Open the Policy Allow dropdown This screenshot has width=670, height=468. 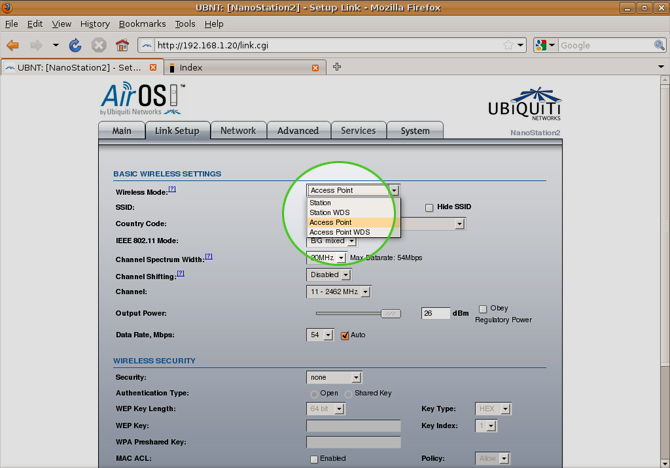pos(492,459)
